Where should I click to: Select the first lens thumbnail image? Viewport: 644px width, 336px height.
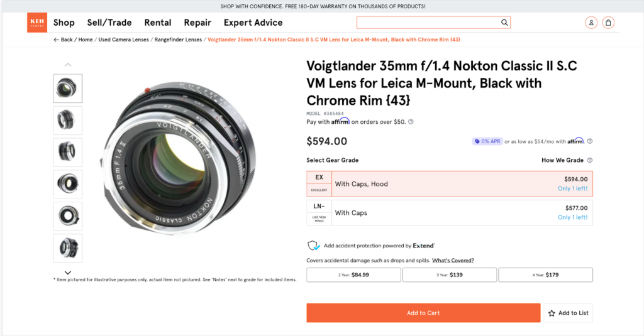pyautogui.click(x=68, y=89)
